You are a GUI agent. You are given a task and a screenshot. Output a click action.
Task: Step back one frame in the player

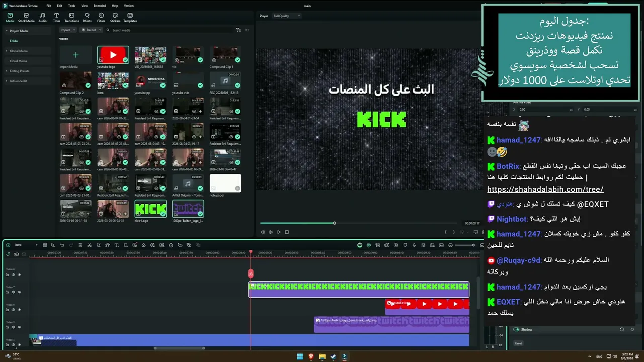point(263,232)
